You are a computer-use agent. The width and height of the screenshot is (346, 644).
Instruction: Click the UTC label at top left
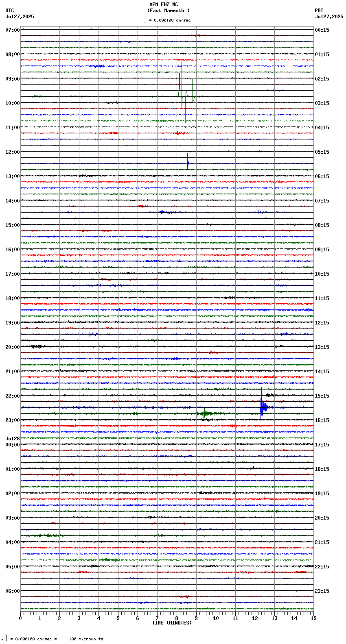coord(10,11)
